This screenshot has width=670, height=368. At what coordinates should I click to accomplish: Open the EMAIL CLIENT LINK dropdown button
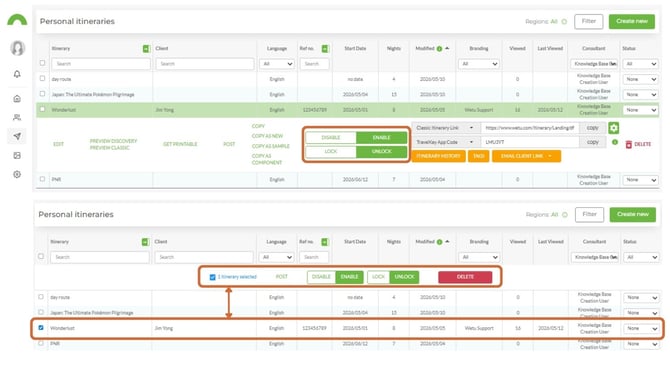click(526, 156)
